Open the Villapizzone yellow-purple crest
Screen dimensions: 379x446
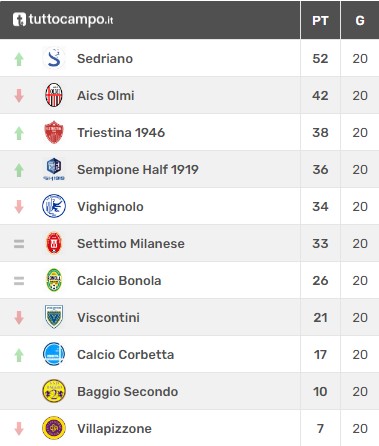coord(54,428)
